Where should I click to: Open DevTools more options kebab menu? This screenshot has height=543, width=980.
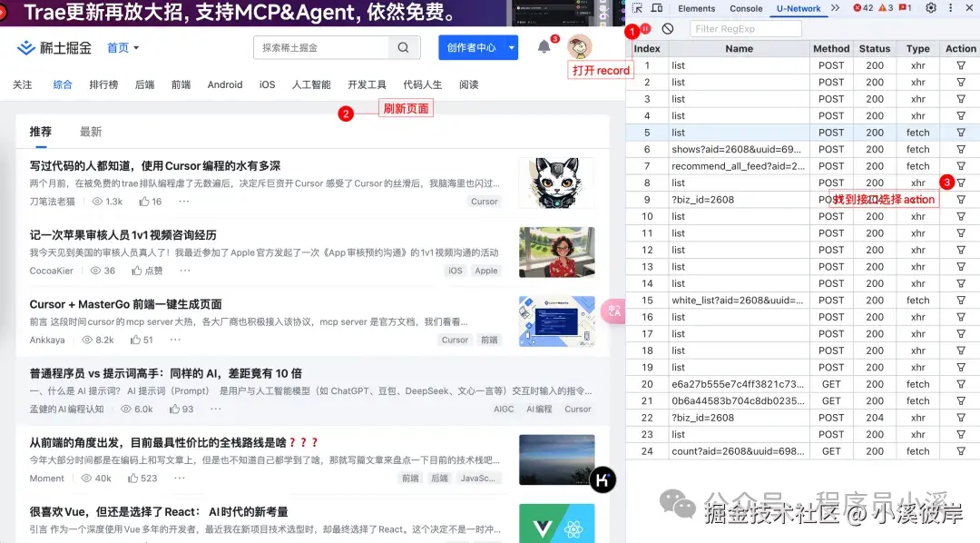coord(951,8)
